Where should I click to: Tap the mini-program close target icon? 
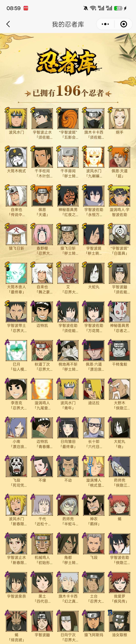pos(124,24)
